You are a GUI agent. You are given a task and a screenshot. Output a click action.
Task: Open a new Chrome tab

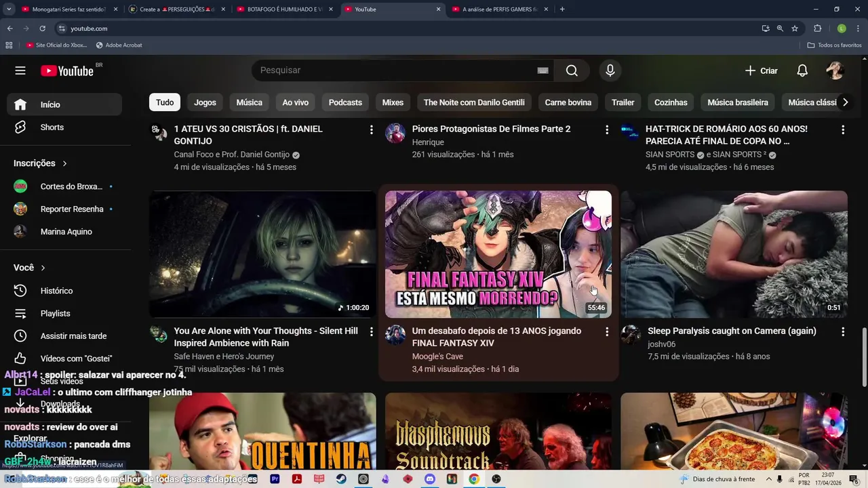tap(562, 9)
